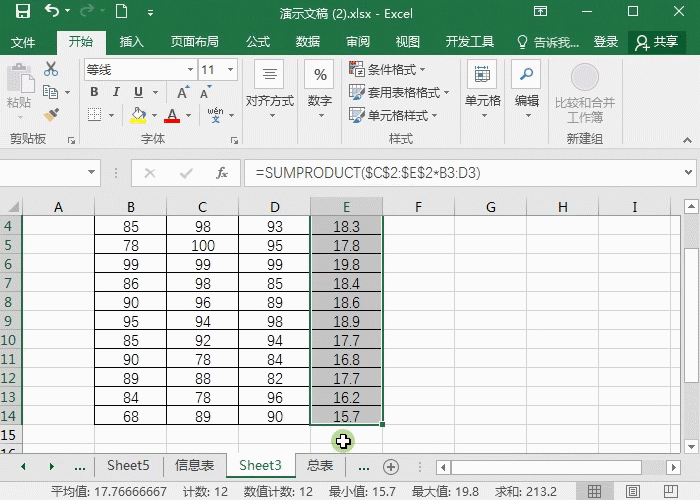Switch to the 插入 ribbon tab
The image size is (700, 500).
coord(131,42)
